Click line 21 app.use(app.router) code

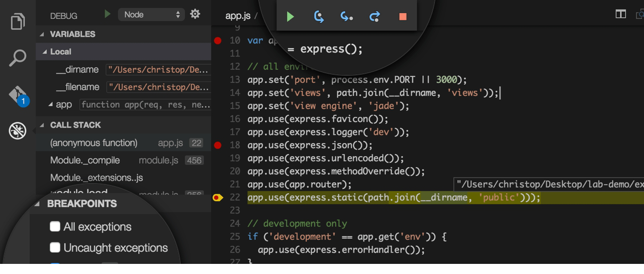coord(300,185)
